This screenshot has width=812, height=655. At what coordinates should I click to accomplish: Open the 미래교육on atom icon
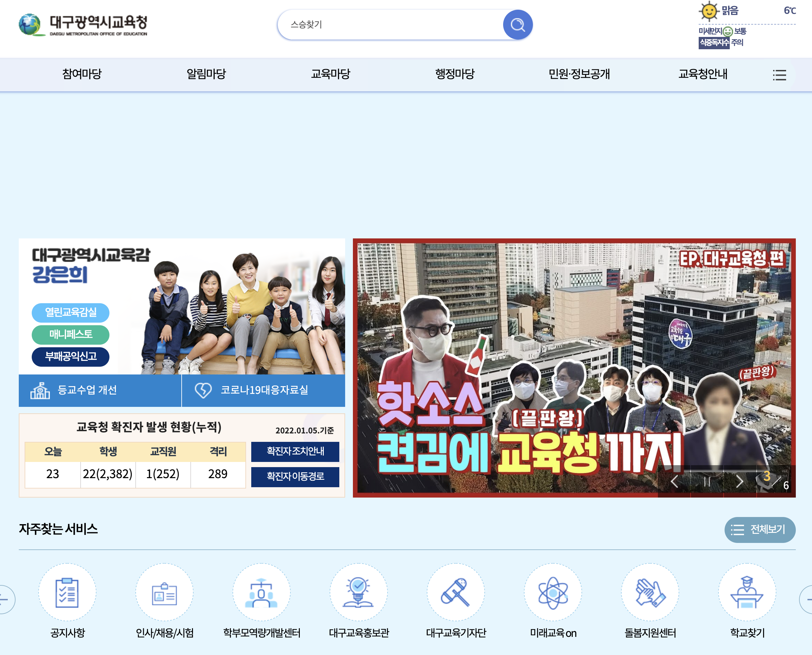tap(553, 593)
